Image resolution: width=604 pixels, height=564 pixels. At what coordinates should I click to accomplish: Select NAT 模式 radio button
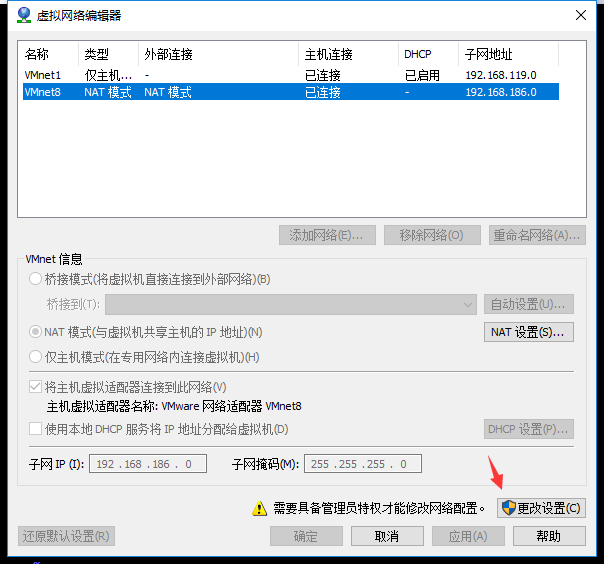35,332
